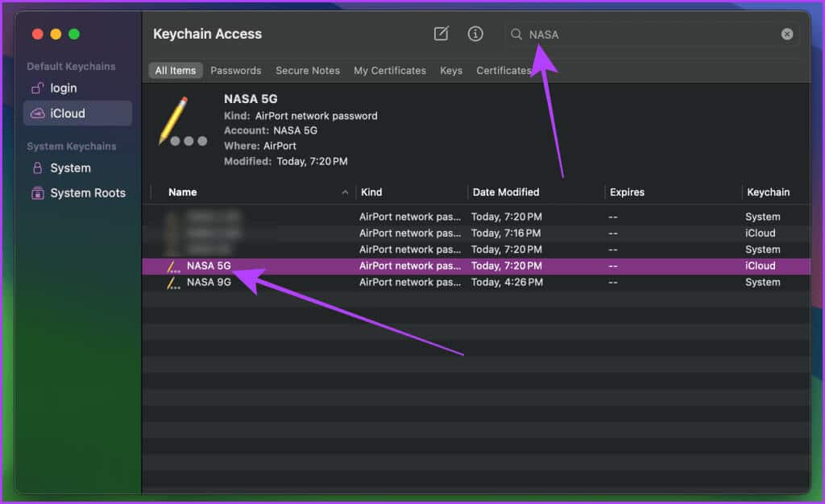The height and width of the screenshot is (504, 825).
Task: Select the NASA 9G row
Action: tap(476, 283)
